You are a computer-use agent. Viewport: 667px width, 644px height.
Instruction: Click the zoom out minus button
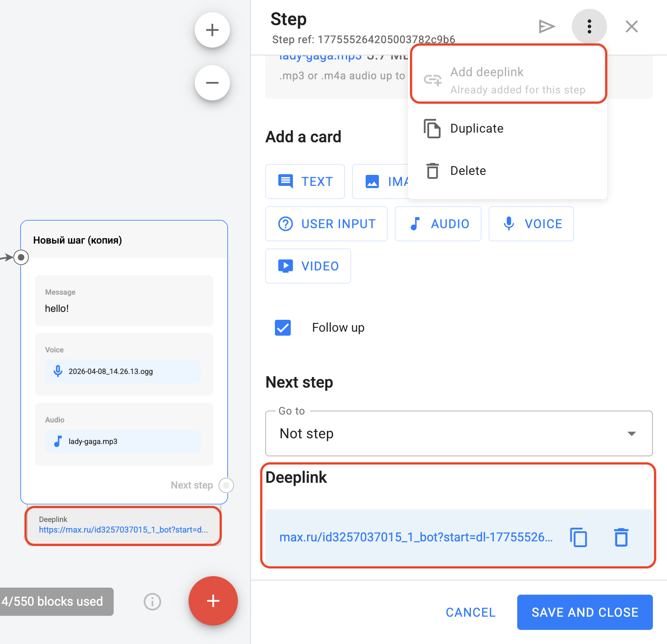[212, 83]
